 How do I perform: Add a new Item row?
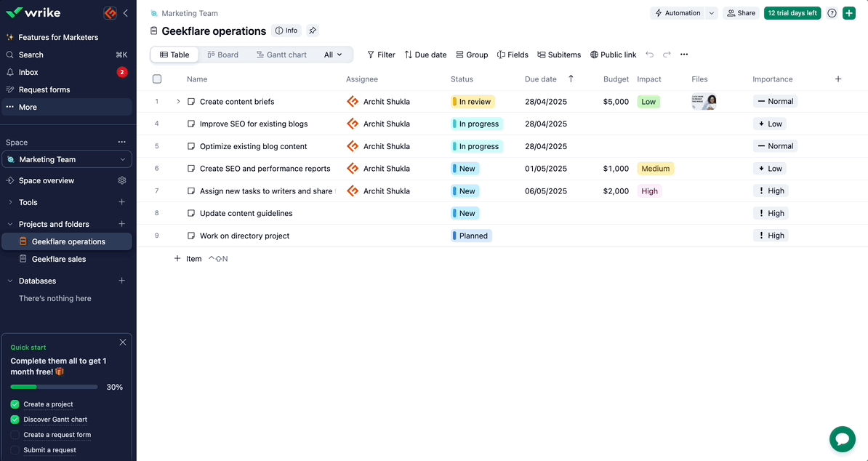tap(188, 258)
